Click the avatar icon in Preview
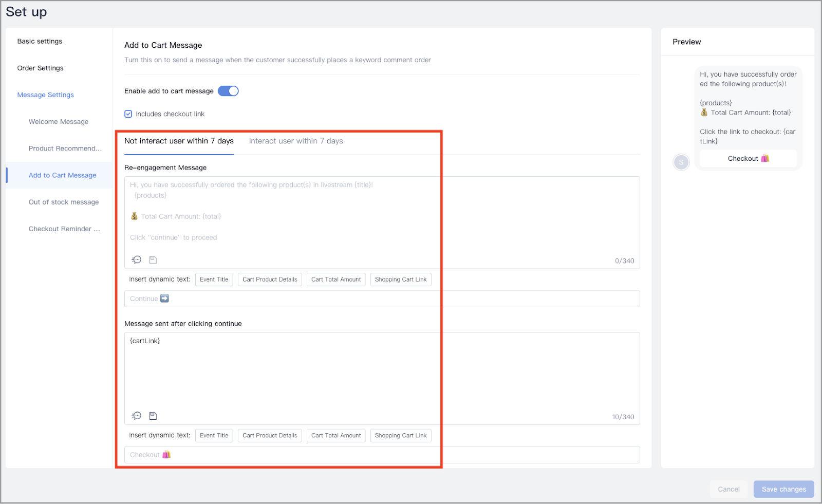 click(681, 162)
